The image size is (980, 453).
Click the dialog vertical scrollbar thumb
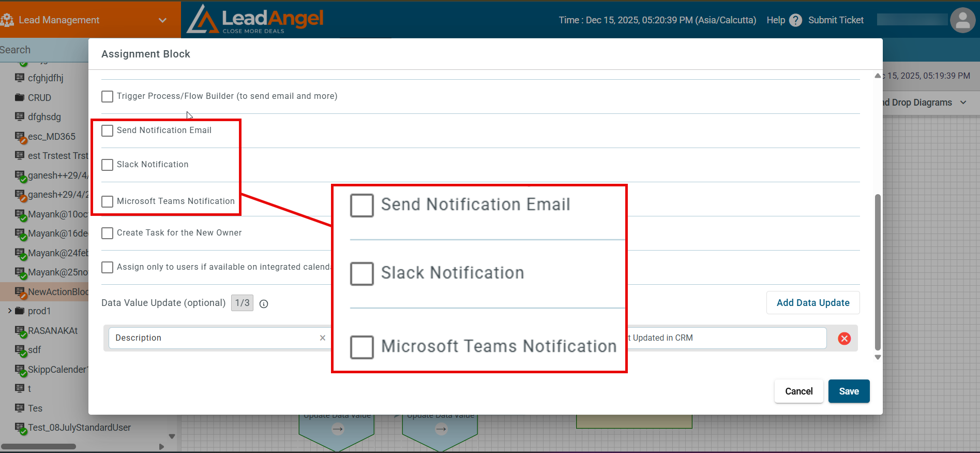[x=878, y=272]
